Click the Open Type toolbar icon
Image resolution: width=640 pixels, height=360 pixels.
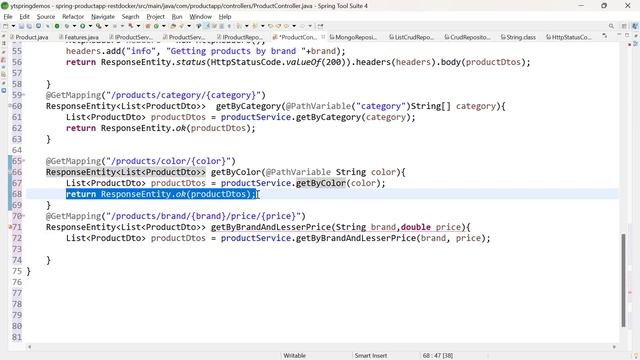[x=173, y=26]
